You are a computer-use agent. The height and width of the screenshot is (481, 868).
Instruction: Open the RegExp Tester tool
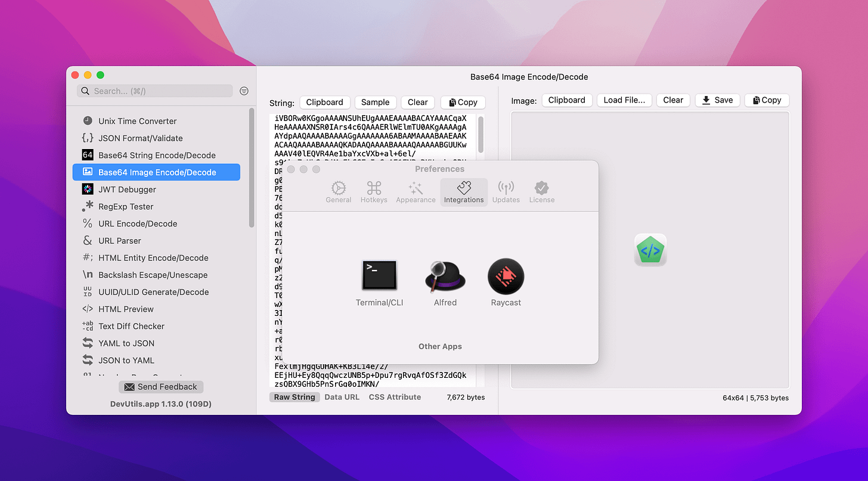pos(156,206)
